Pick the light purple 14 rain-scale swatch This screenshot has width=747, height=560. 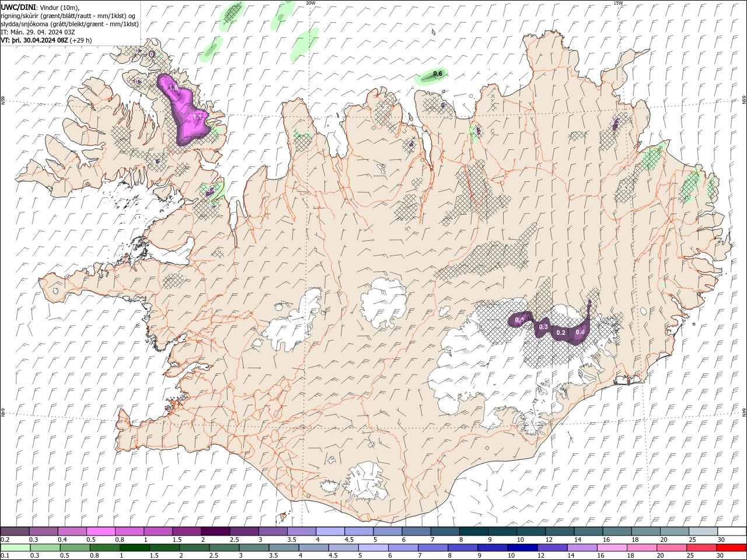[x=581, y=548]
